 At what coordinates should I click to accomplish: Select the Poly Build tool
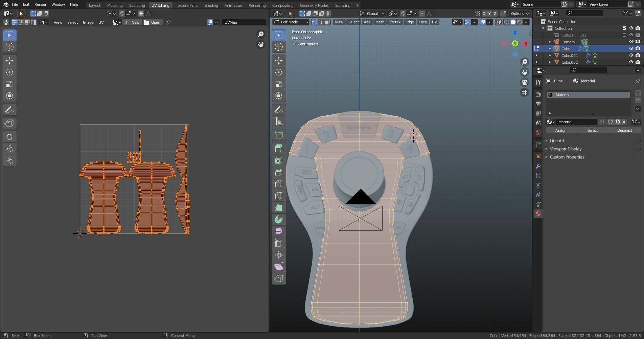[x=279, y=208]
